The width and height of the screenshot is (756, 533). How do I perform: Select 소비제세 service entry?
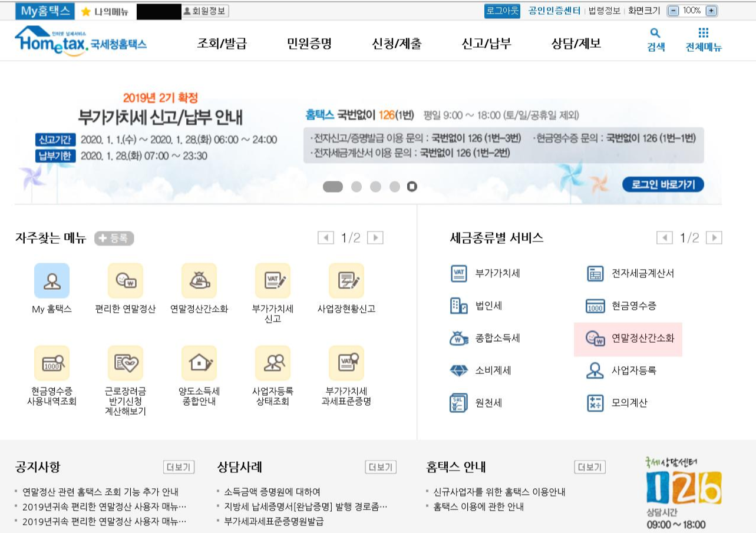point(480,370)
